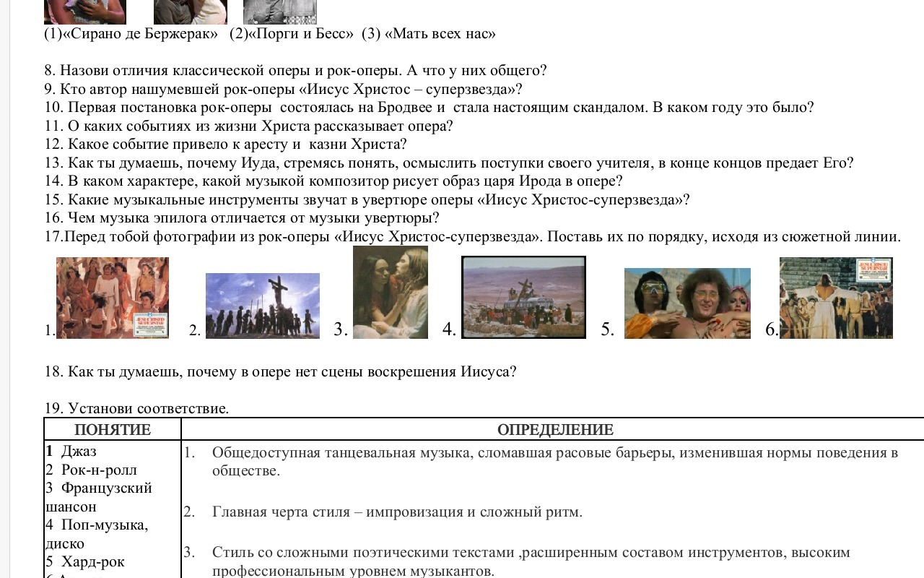Viewport: 924px width, 578px height.
Task: Click term '5 Хард-рок' in table
Action: coord(85,562)
